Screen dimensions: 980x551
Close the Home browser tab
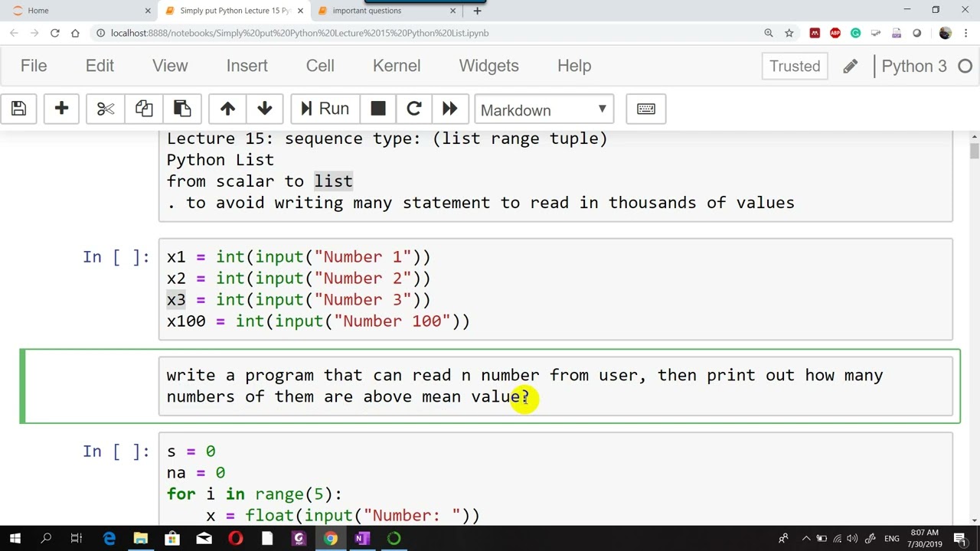click(x=149, y=11)
